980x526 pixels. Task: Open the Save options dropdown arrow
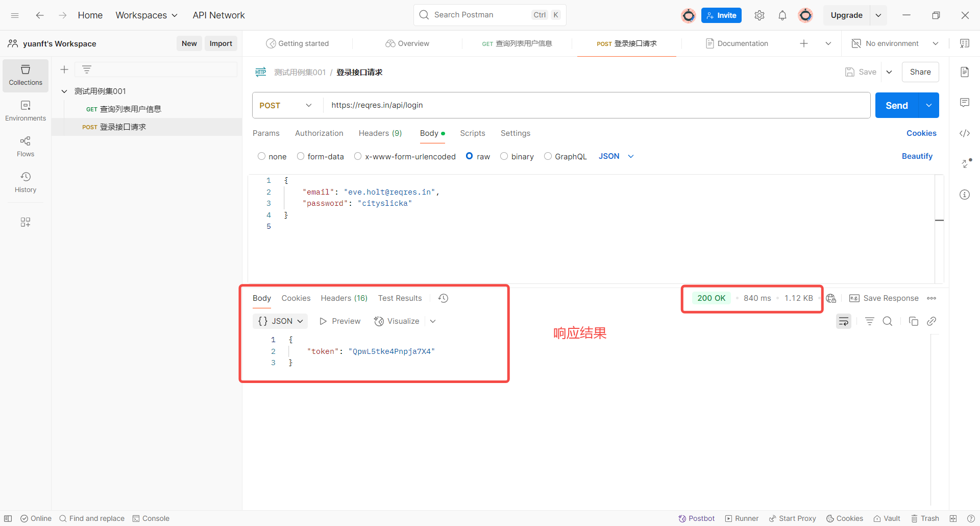pos(889,72)
